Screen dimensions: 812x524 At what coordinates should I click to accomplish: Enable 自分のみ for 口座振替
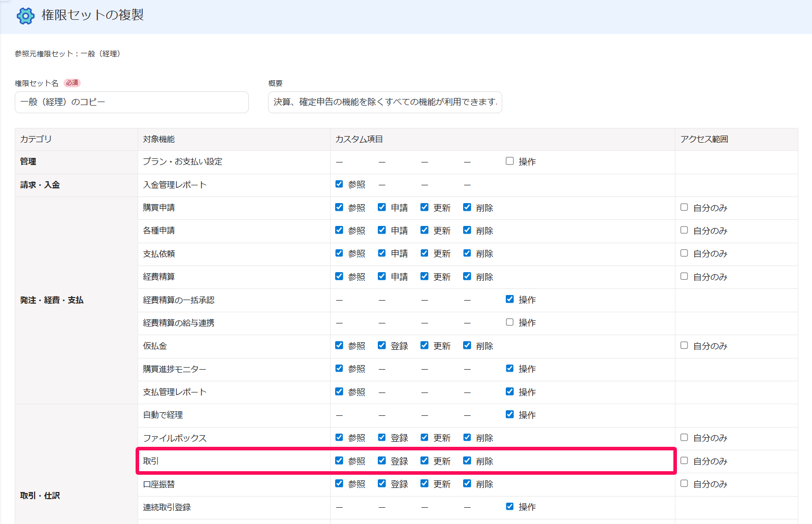685,483
